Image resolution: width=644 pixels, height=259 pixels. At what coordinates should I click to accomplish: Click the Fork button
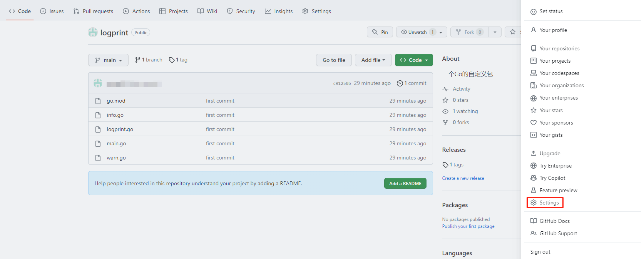coord(470,32)
